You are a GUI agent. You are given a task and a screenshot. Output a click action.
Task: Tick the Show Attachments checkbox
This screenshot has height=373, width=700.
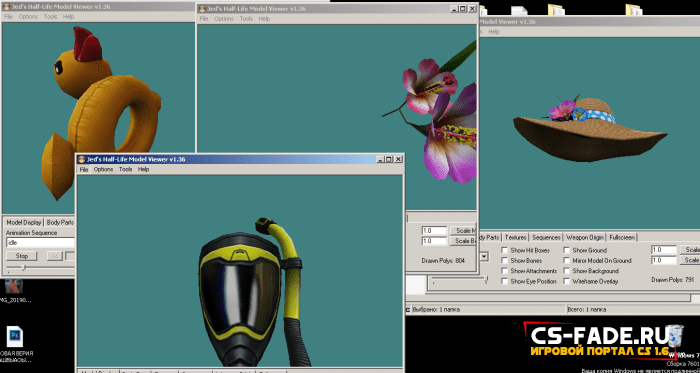[x=504, y=271]
